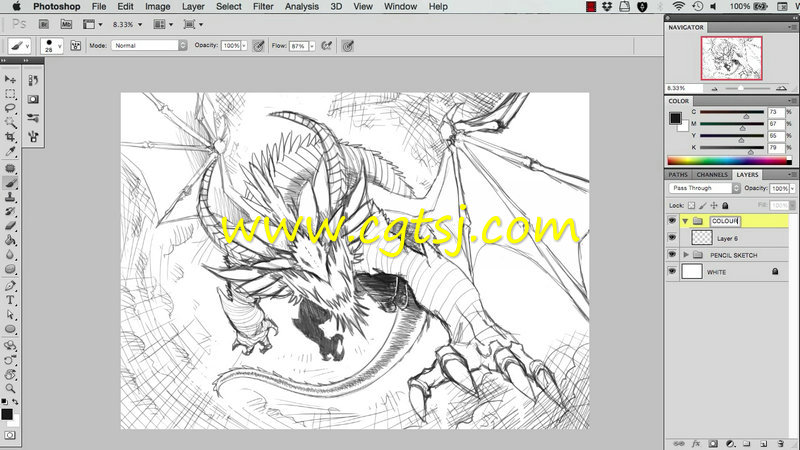Toggle lock transparent pixels
Viewport: 800px width, 450px height.
691,206
